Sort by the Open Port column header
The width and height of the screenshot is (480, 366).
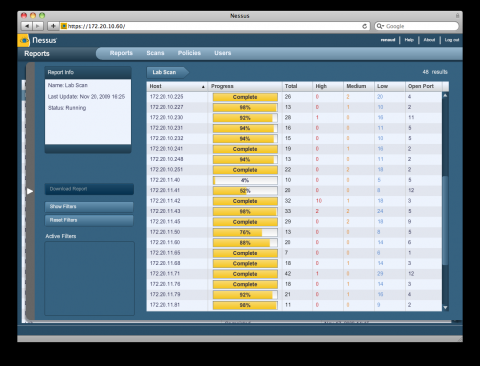coord(424,86)
